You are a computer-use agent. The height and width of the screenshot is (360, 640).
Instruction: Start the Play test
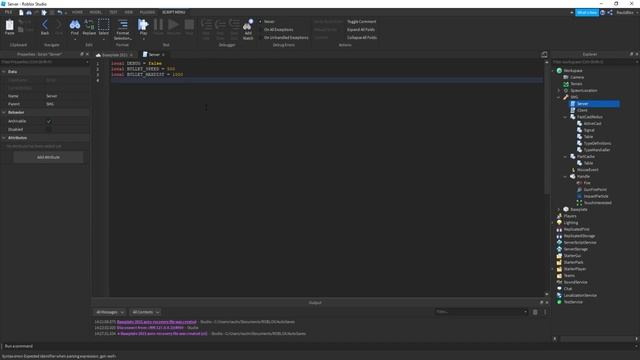tap(143, 24)
